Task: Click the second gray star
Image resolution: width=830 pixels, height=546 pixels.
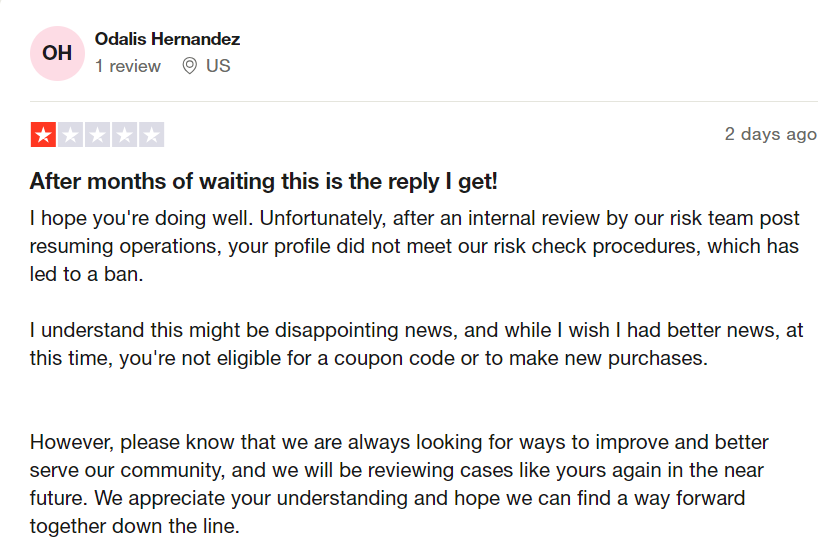Action: point(70,135)
